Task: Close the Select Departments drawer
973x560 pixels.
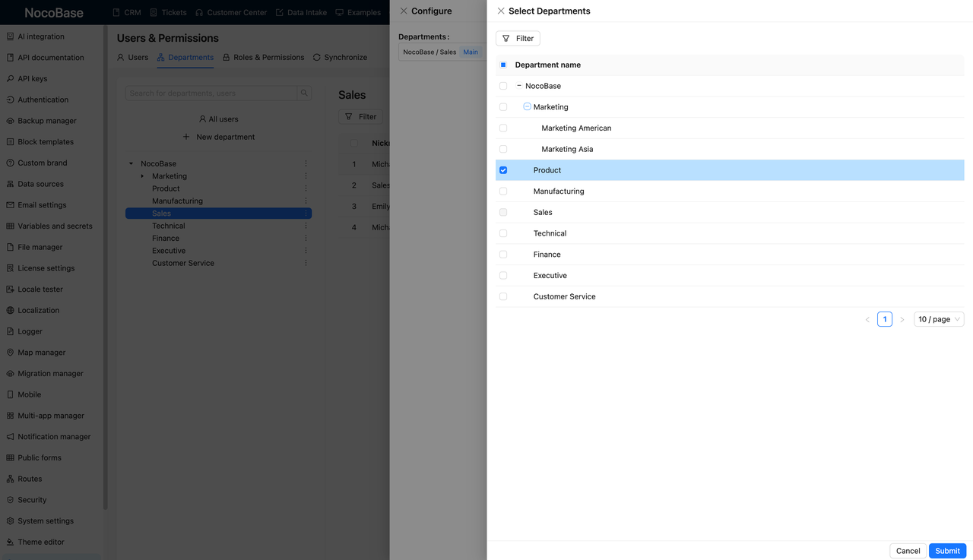Action: point(500,11)
